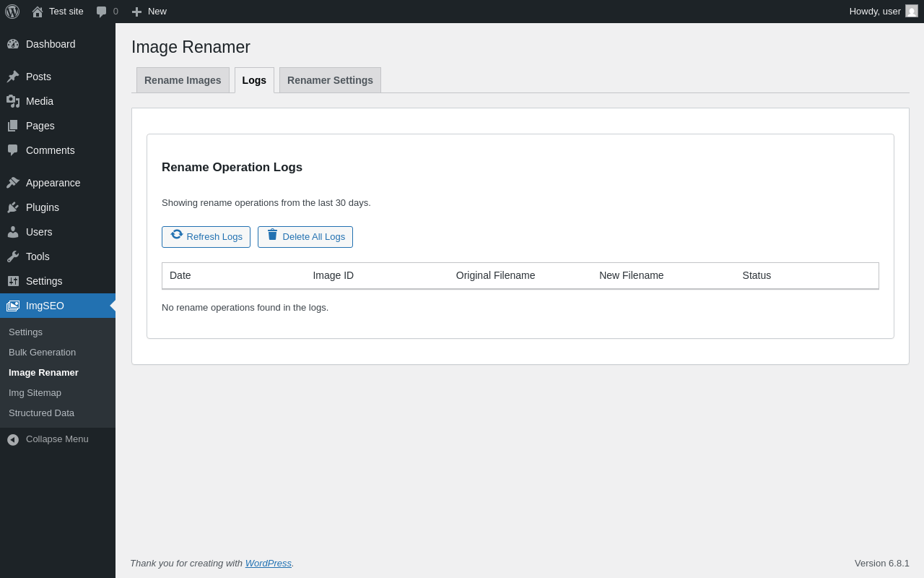This screenshot has height=578, width=924.
Task: Click the refresh arrows icon
Action: point(177,234)
